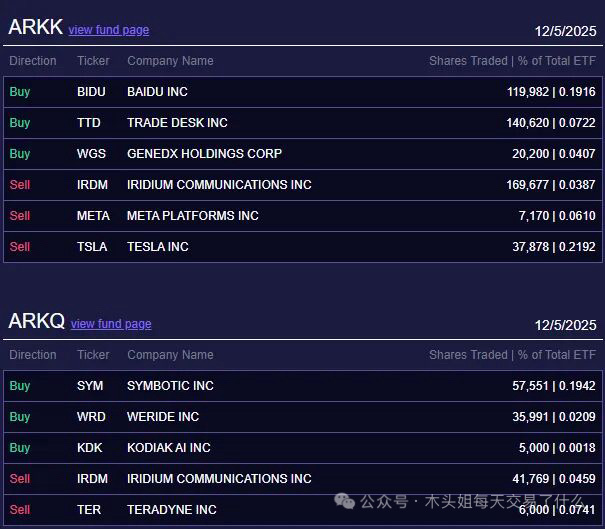The height and width of the screenshot is (529, 605).
Task: Click the Buy label in KDK row
Action: point(20,448)
